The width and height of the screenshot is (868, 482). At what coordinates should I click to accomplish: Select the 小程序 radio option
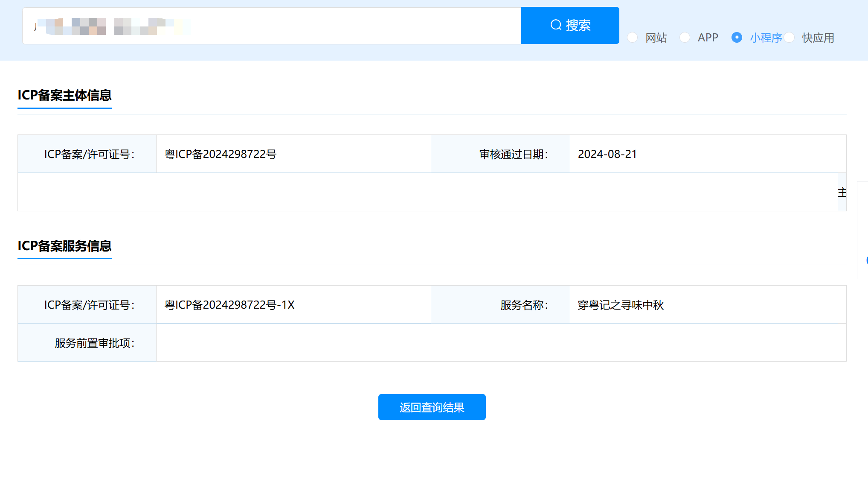pos(737,38)
